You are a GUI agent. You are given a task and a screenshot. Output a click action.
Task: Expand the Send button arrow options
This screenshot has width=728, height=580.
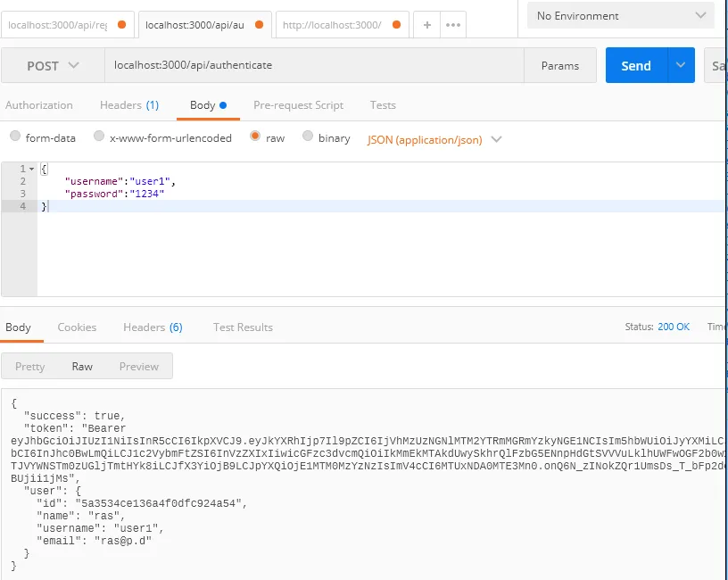682,66
